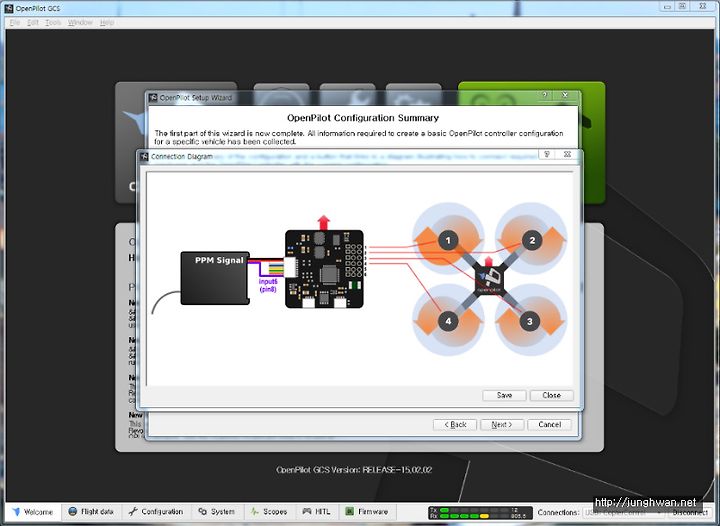Click the Disconnect button

coord(690,512)
